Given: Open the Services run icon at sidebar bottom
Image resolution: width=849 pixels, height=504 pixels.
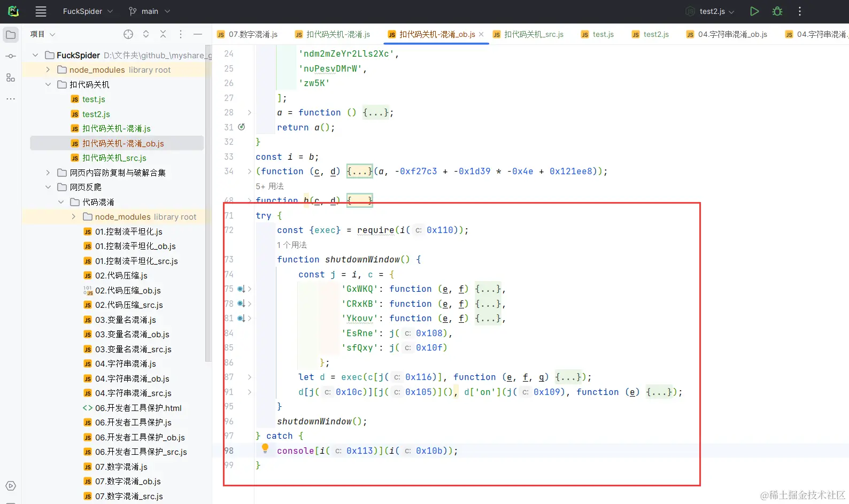Looking at the screenshot, I should pyautogui.click(x=11, y=486).
